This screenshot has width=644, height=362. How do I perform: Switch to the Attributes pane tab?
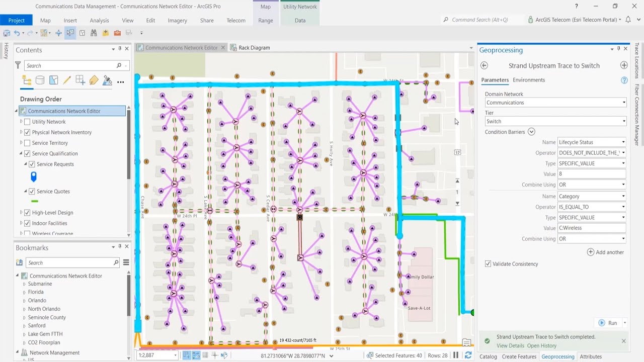coord(591,356)
